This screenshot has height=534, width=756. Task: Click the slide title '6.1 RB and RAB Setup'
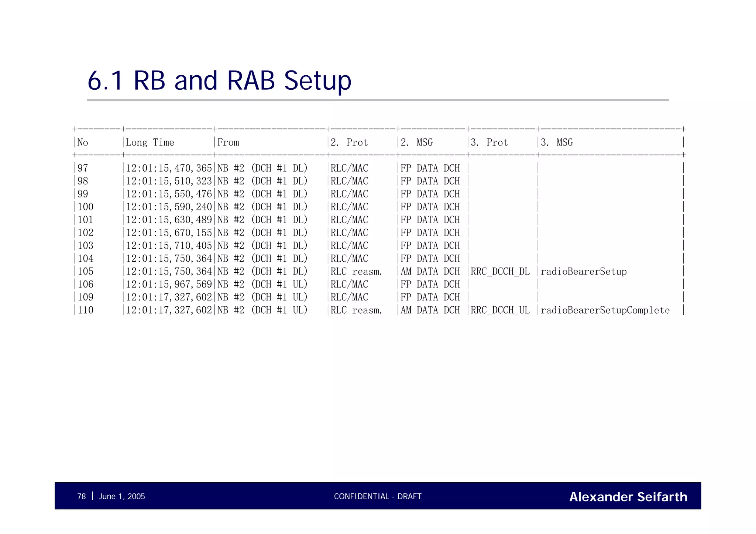point(219,80)
